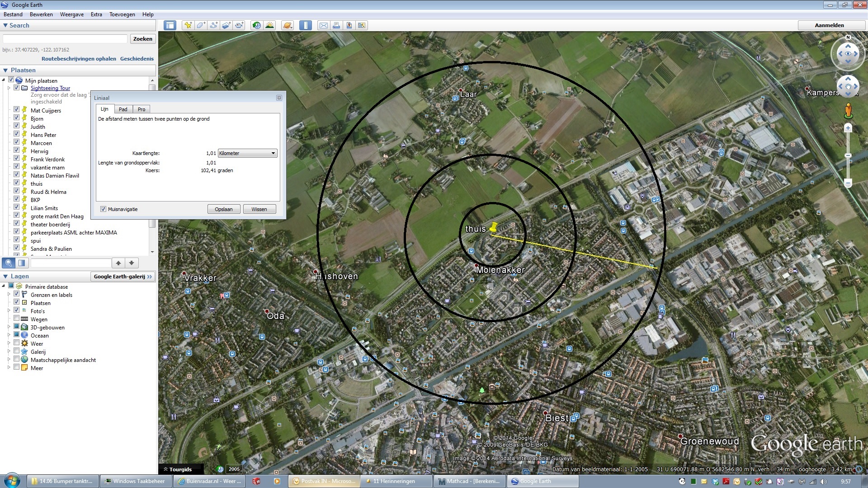
Task: Show historical imagery clock icon
Action: [256, 25]
